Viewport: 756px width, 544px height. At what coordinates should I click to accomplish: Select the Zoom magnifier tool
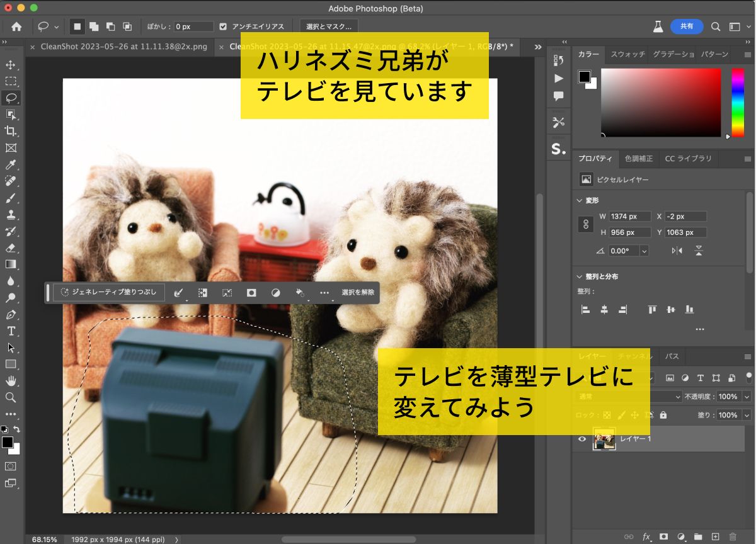click(x=11, y=397)
